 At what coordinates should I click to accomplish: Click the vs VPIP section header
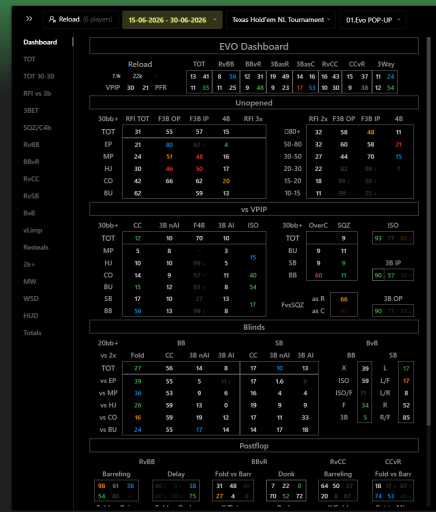[254, 209]
